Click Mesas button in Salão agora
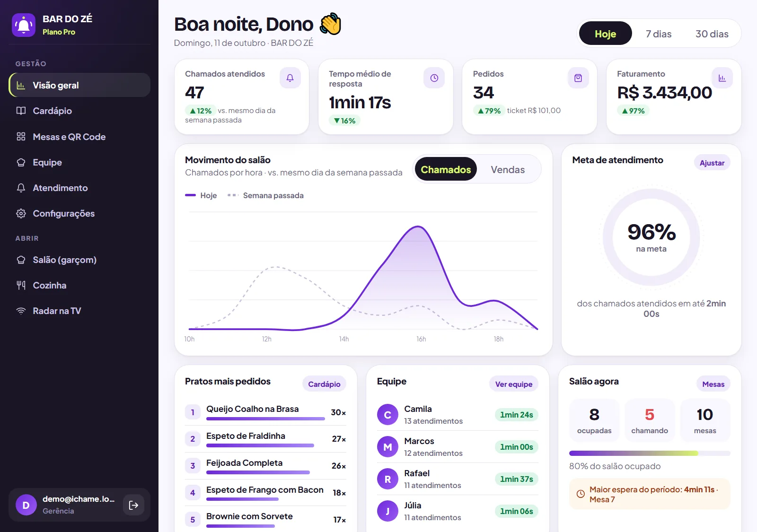This screenshot has height=532, width=757. click(x=713, y=384)
